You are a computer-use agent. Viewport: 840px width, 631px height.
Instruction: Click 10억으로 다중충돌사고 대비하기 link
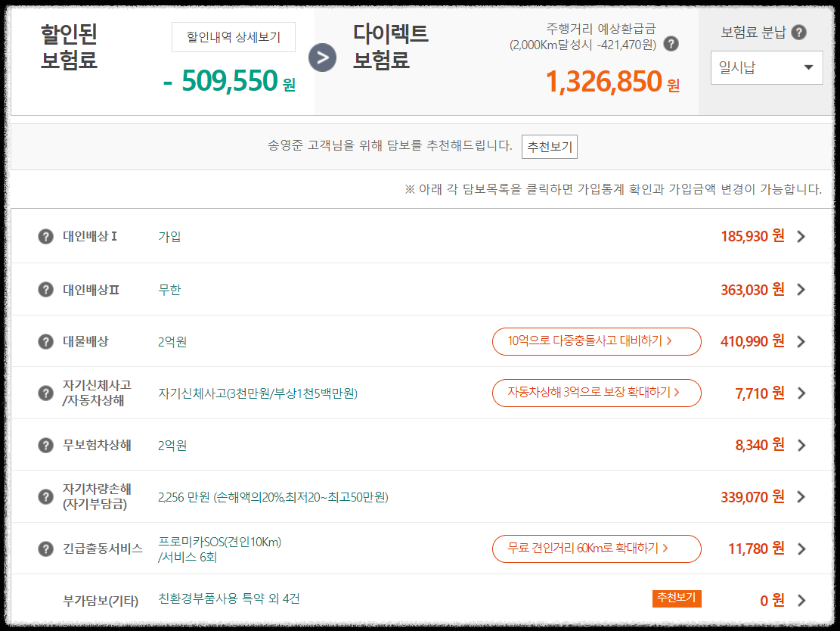click(597, 341)
